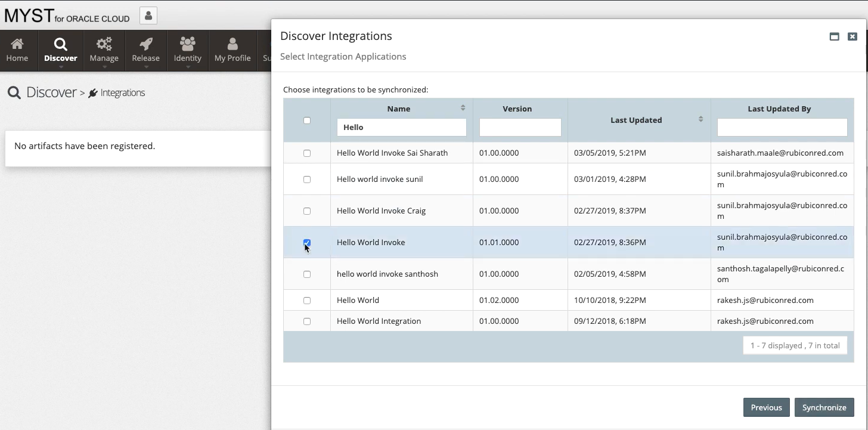Click the Version filter input box
This screenshot has height=430, width=868.
pyautogui.click(x=520, y=127)
